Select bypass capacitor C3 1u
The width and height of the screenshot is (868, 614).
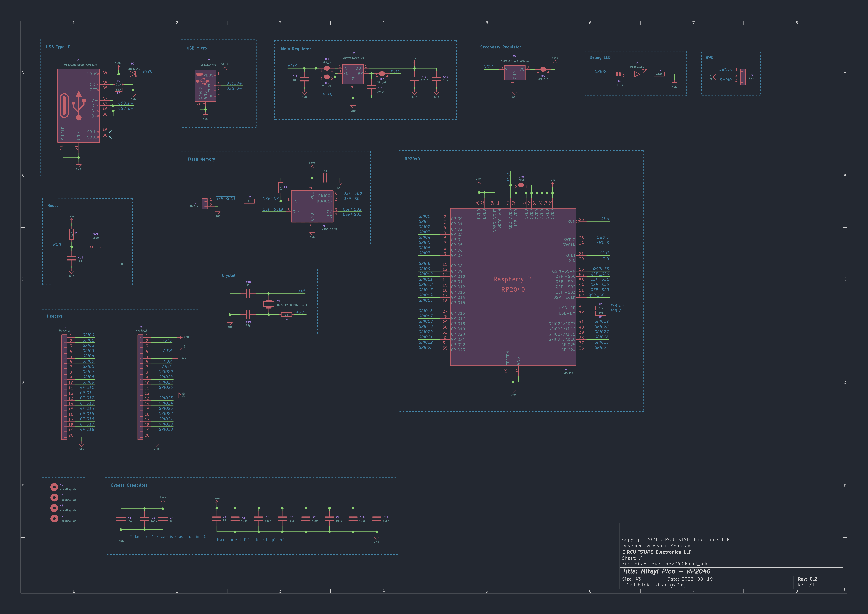point(163,519)
